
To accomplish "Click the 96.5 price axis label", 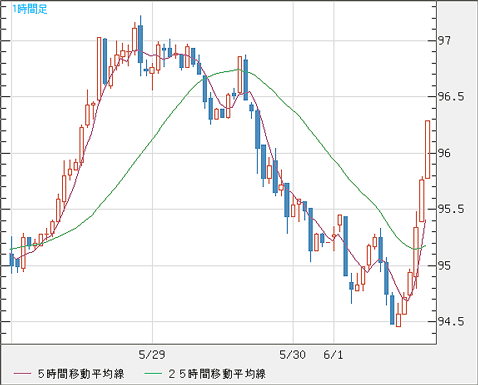I will point(451,97).
